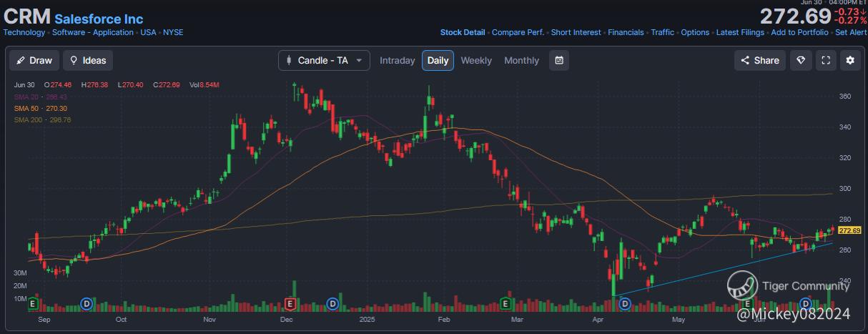
Task: Click the SMA 50 · 270.30 legend entry
Action: (x=41, y=108)
